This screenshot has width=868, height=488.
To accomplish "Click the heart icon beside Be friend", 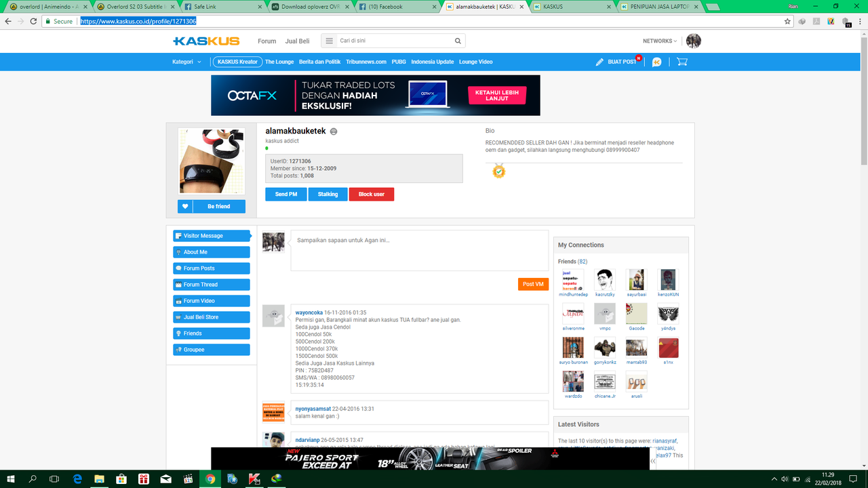I will [x=185, y=206].
